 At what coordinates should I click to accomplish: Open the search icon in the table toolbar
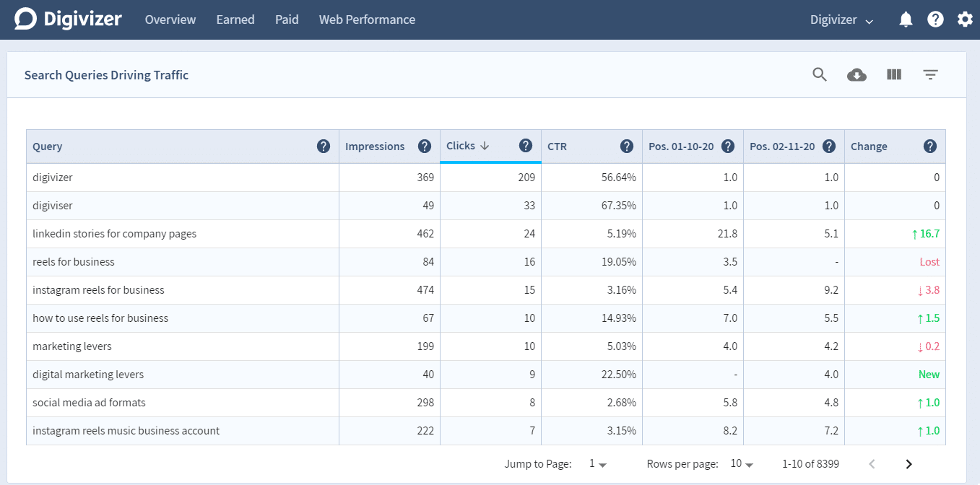coord(819,74)
